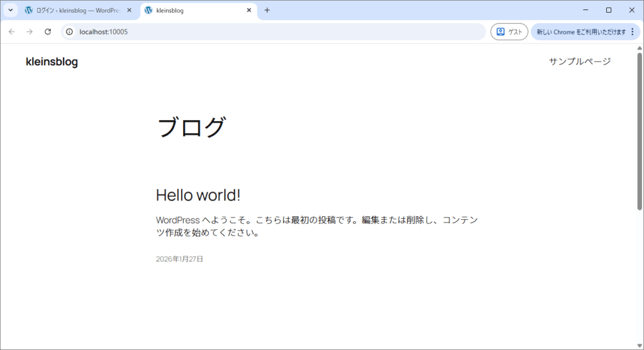Close the kleinsblog tab
This screenshot has width=644, height=350.
coord(249,10)
